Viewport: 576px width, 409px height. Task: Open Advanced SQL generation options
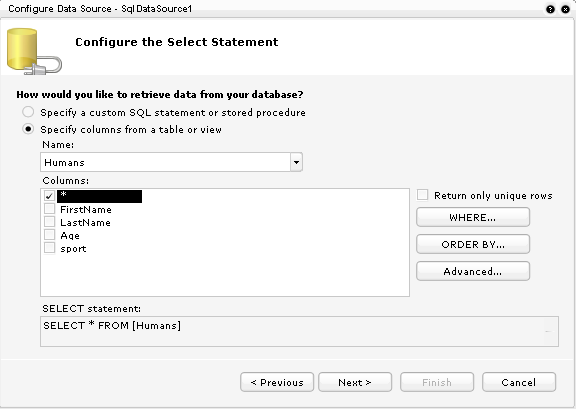point(473,271)
